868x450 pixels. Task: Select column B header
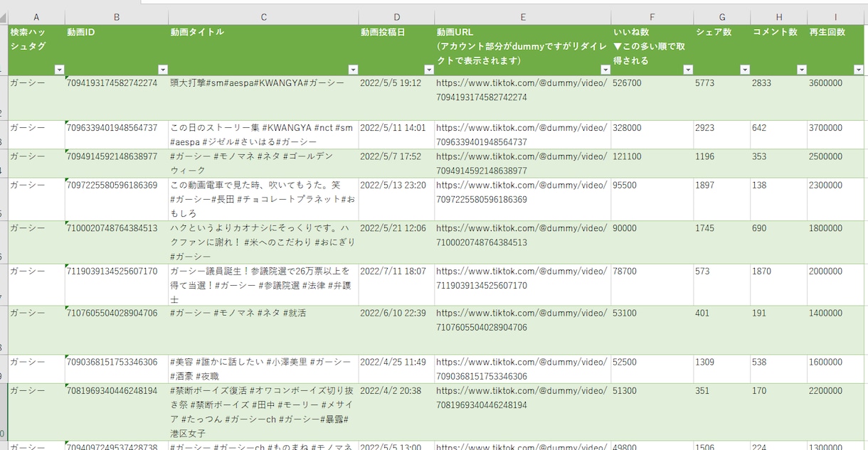tap(117, 17)
